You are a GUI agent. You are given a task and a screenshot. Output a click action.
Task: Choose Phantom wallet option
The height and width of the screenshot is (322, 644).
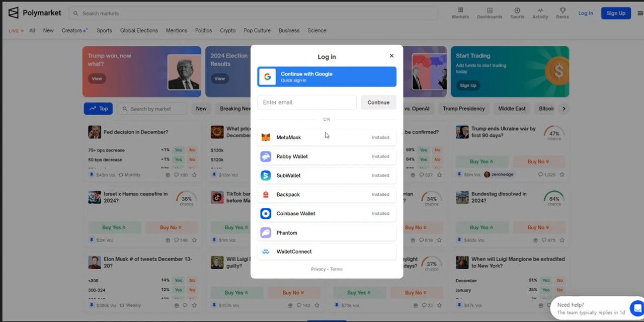(327, 232)
